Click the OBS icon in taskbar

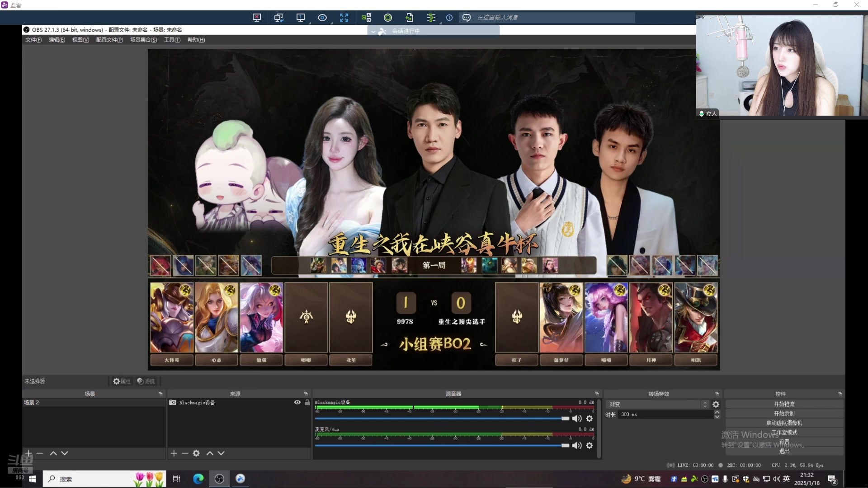(219, 479)
